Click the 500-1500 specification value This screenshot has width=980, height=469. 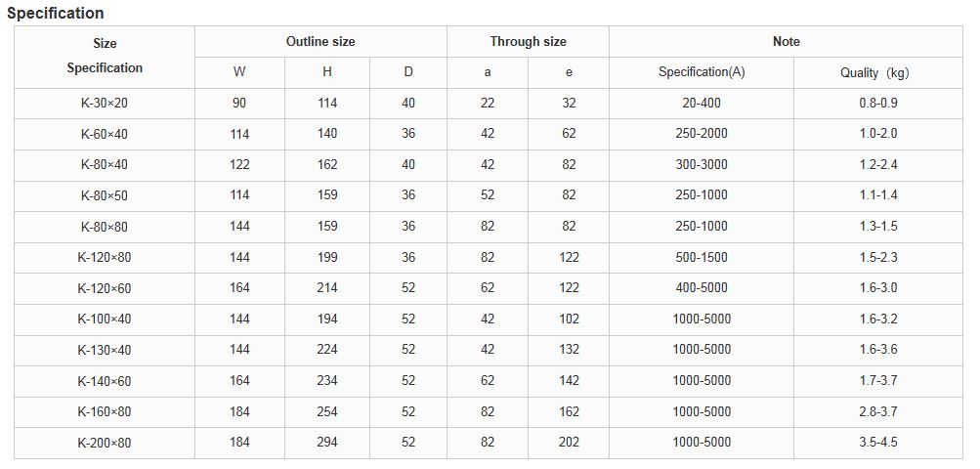coord(702,258)
